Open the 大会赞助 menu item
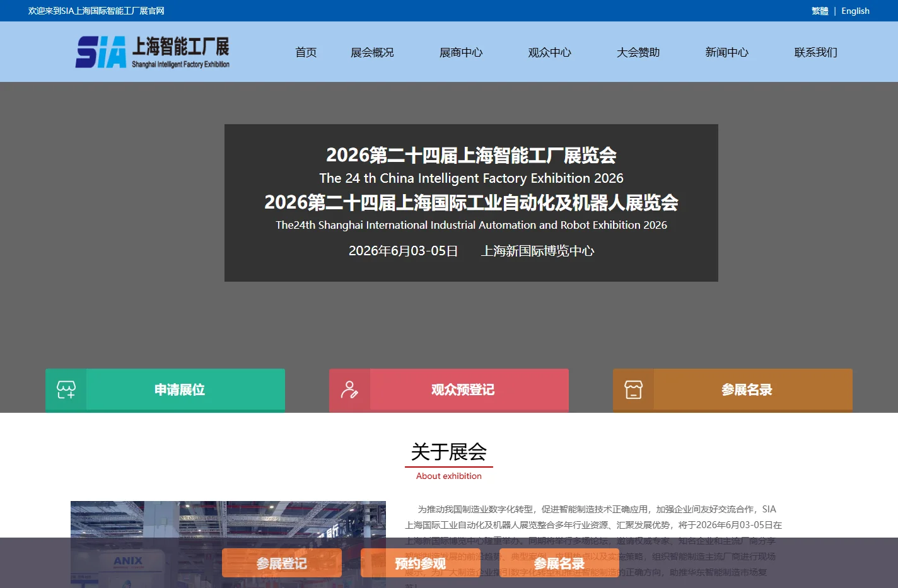Image resolution: width=898 pixels, height=588 pixels. pyautogui.click(x=638, y=52)
